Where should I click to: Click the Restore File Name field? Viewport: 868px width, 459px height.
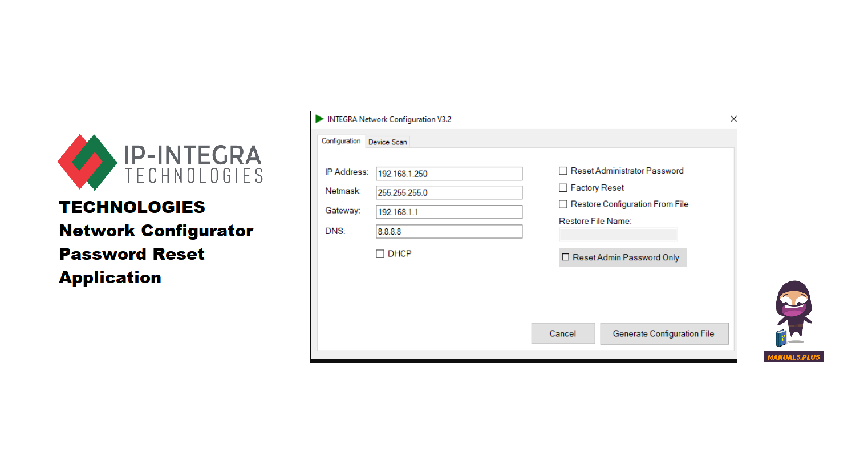tap(618, 235)
